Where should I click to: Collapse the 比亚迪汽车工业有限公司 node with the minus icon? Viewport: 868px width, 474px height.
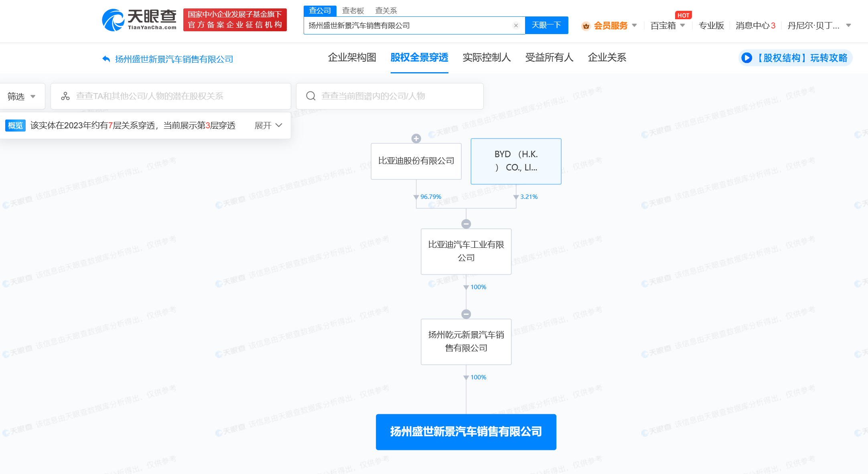tap(466, 224)
